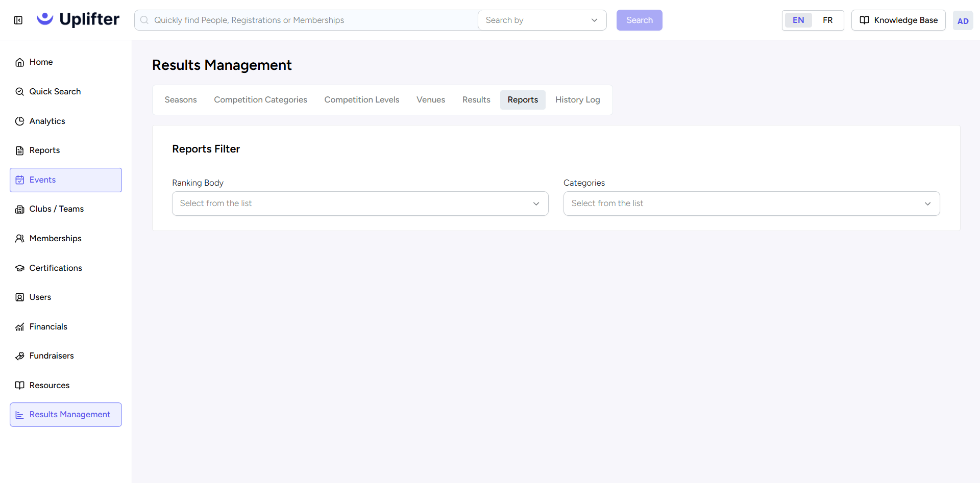Viewport: 980px width, 483px height.
Task: Click the Home house icon
Action: [x=20, y=62]
